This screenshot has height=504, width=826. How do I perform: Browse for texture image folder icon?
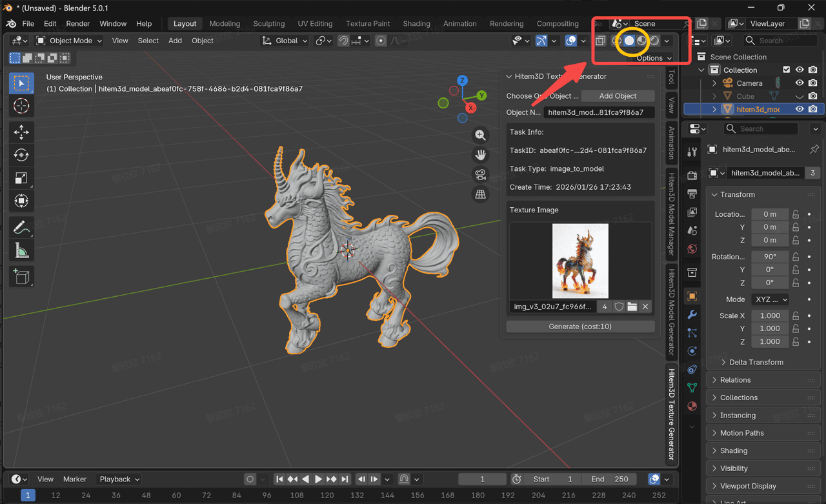click(x=632, y=307)
